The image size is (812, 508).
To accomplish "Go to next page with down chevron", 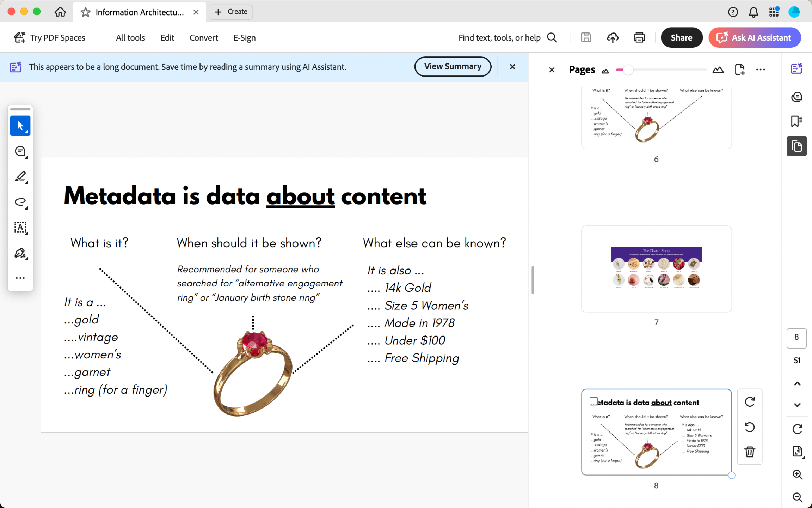I will (797, 405).
